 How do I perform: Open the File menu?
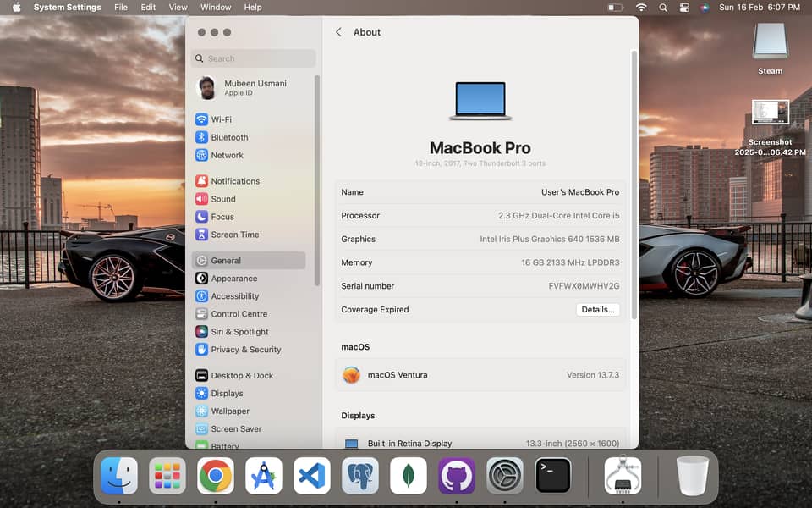click(x=121, y=8)
